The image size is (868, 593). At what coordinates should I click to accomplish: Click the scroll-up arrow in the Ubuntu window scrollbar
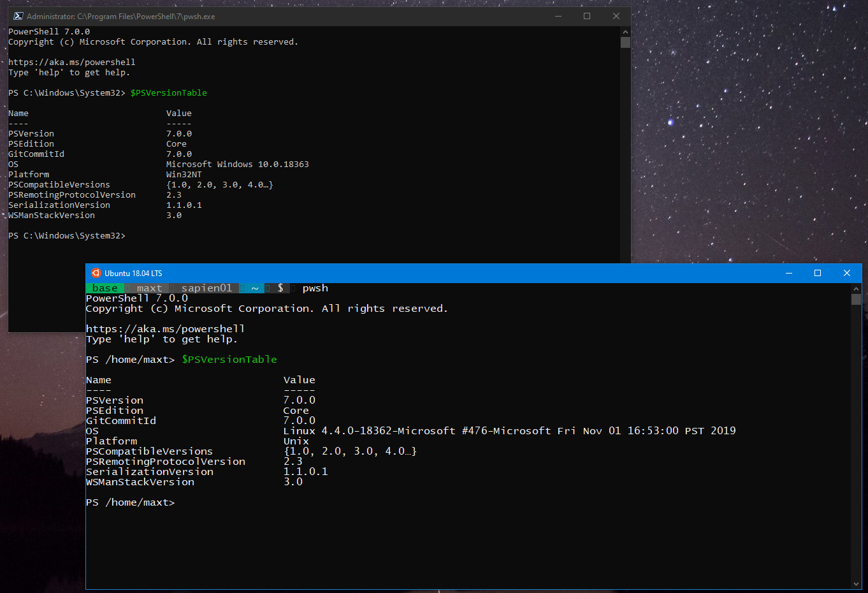point(856,288)
